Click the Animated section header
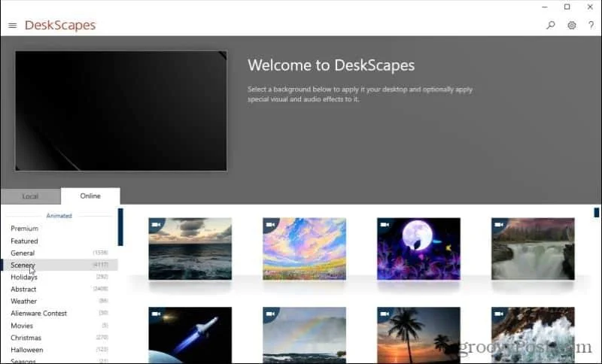 (59, 216)
